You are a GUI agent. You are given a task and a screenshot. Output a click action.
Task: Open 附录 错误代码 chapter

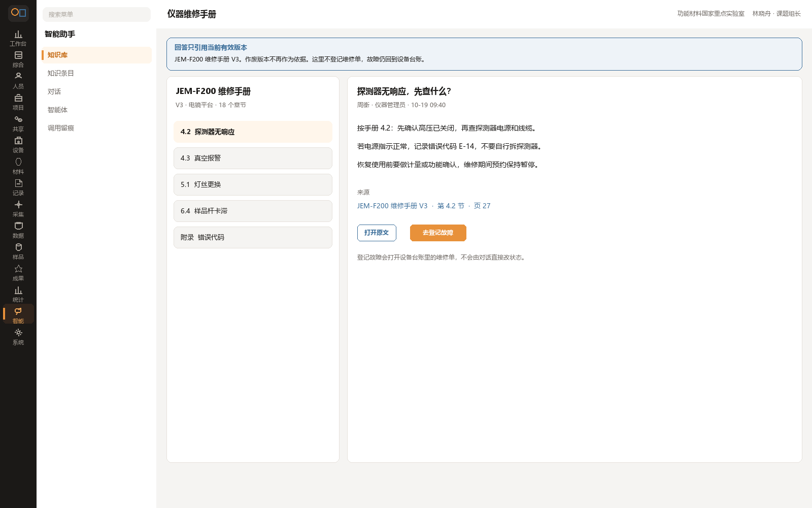[253, 237]
